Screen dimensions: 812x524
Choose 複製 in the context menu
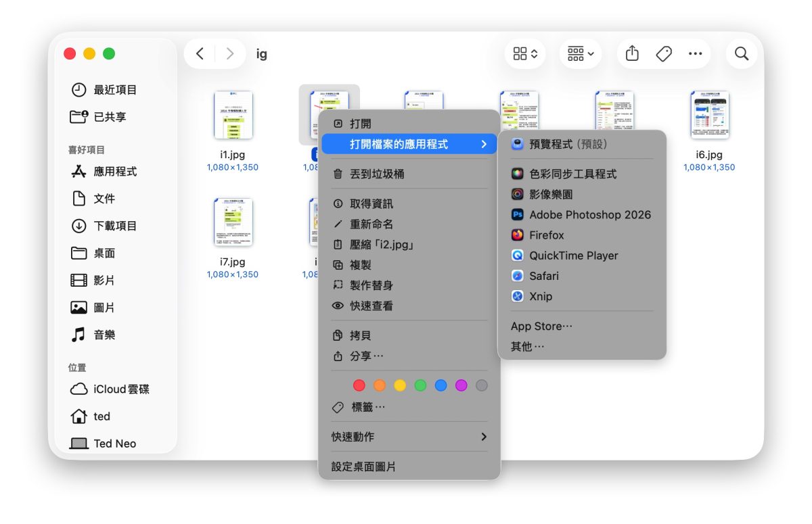click(x=409, y=265)
